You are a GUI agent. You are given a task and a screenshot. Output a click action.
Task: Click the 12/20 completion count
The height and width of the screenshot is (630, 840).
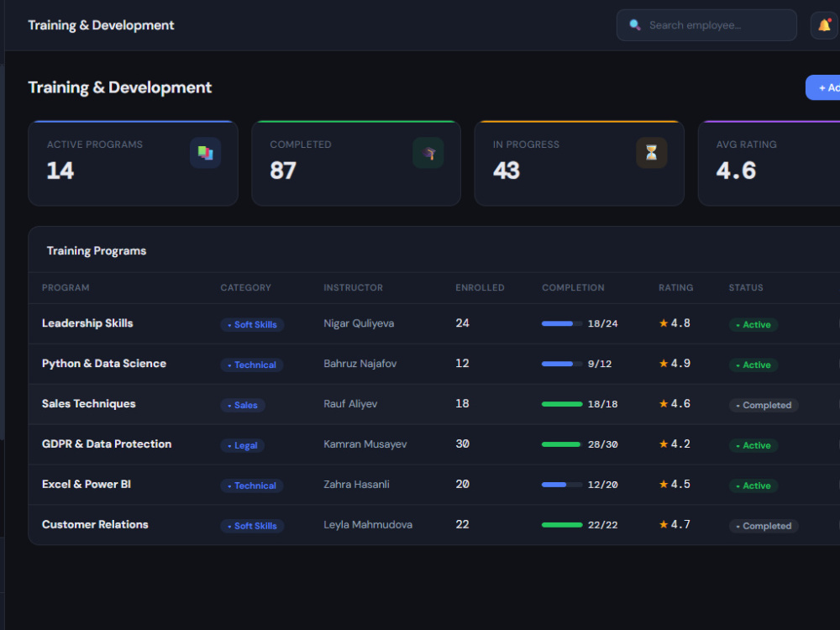coord(602,485)
